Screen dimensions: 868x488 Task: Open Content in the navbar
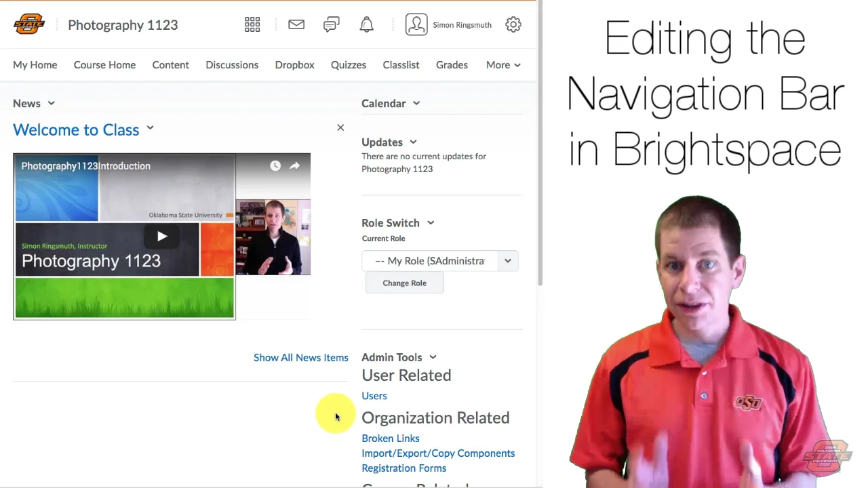[x=171, y=65]
